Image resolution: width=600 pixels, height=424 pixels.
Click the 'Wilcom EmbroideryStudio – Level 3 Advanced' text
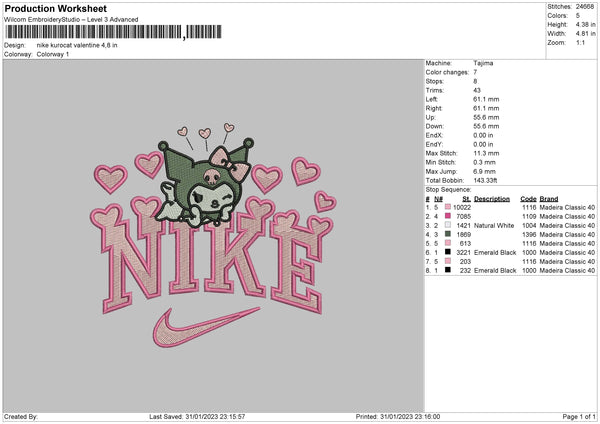coord(71,20)
